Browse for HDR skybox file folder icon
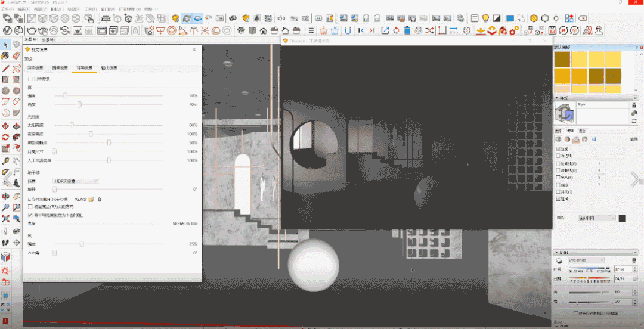This screenshot has width=644, height=329. (91, 199)
